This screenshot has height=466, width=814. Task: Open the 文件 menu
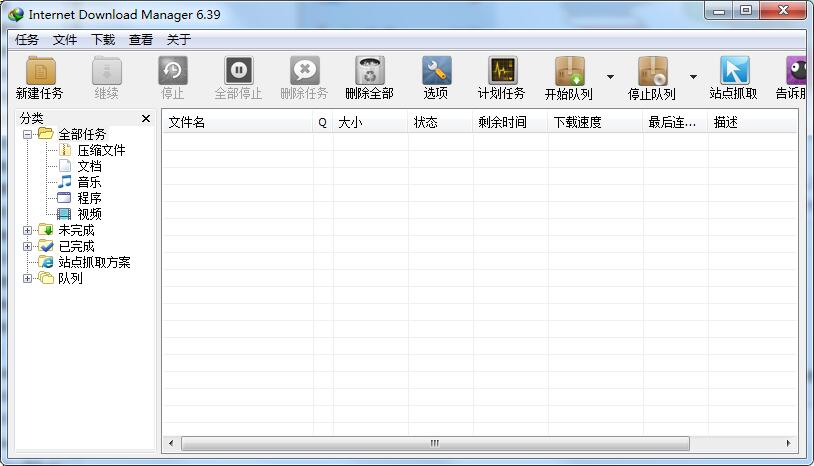click(x=65, y=40)
